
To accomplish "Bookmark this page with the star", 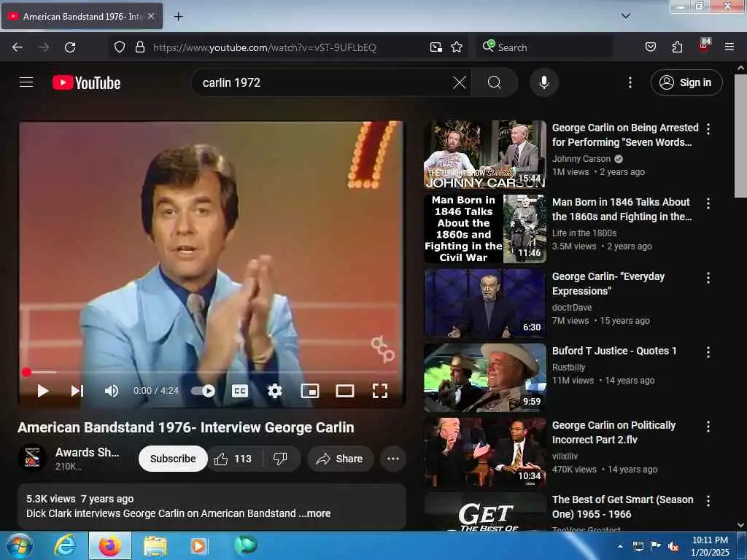I will (457, 47).
